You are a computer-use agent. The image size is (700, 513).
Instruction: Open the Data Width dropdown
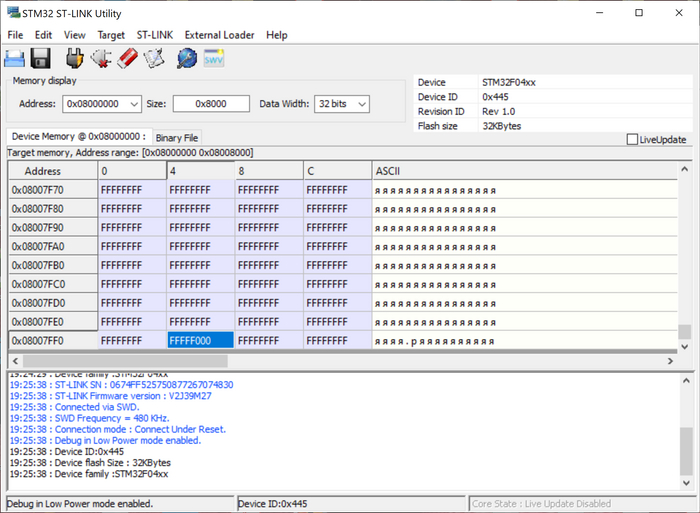pos(360,104)
